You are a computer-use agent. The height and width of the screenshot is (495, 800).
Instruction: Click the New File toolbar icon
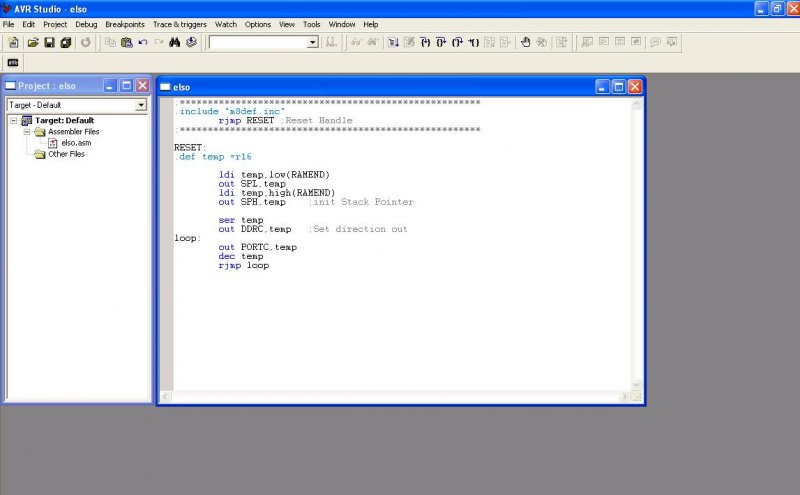[x=13, y=42]
